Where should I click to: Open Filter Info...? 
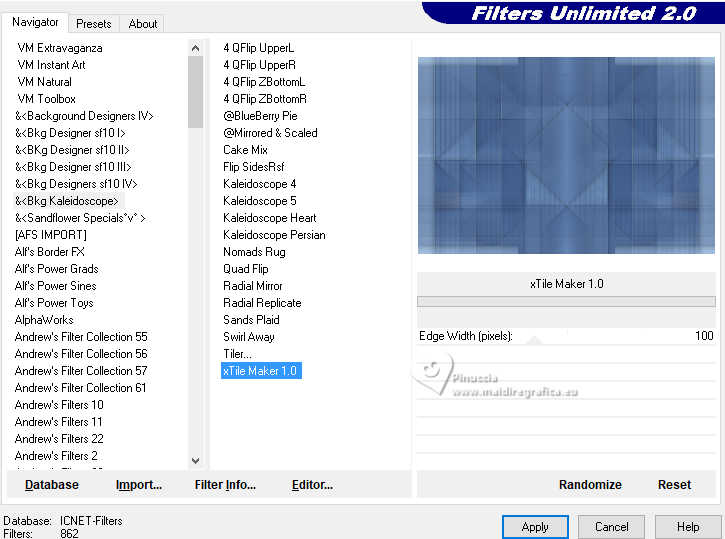(225, 485)
